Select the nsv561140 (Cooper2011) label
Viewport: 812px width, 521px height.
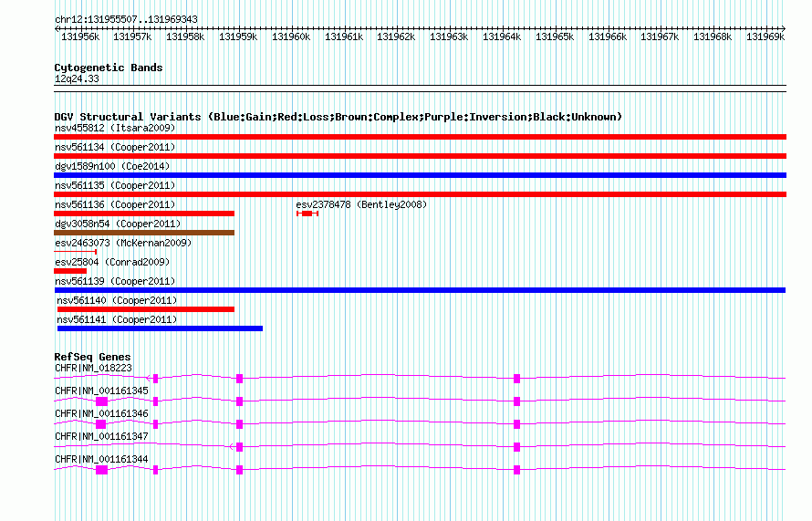[x=117, y=300]
